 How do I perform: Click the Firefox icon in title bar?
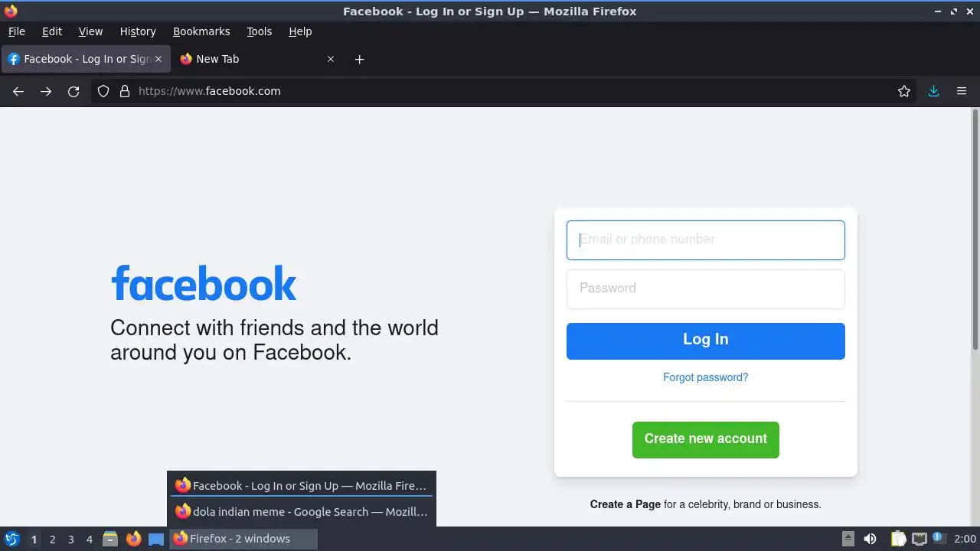(x=11, y=11)
